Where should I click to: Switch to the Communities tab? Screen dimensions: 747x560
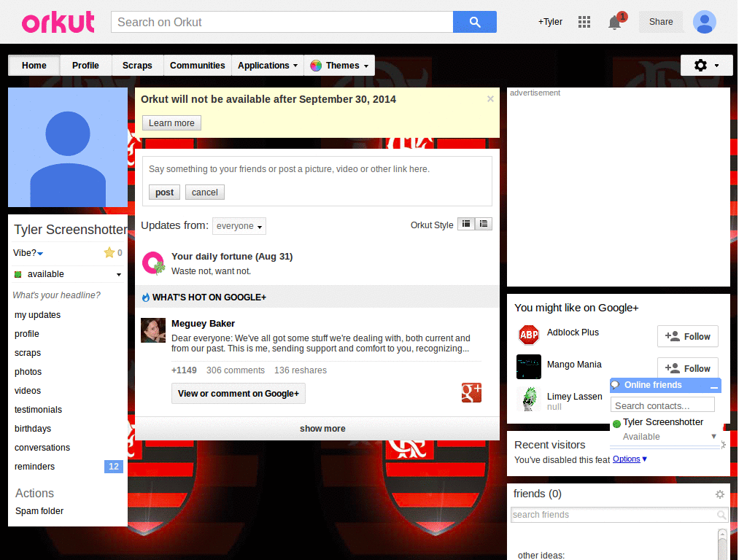(197, 65)
